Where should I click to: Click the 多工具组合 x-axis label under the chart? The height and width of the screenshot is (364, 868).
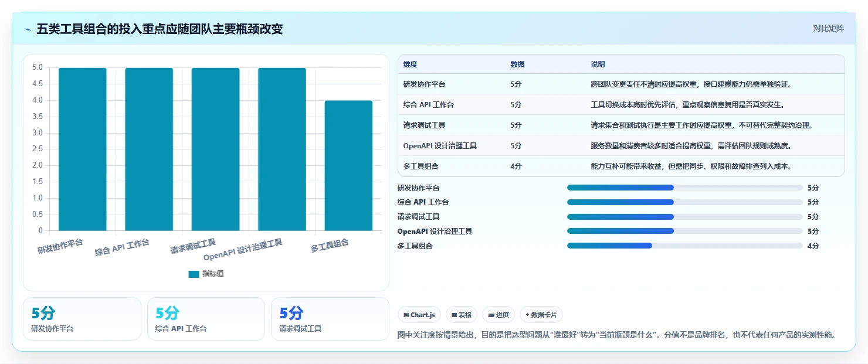point(330,246)
